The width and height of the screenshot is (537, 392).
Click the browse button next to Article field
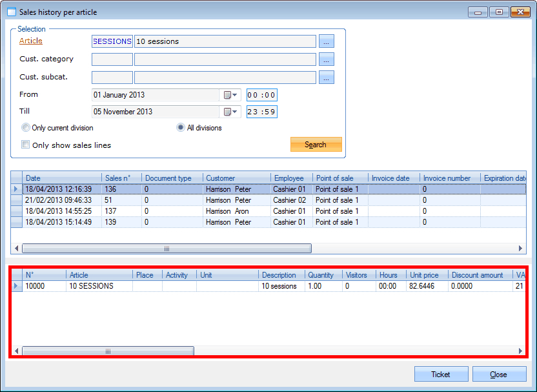[327, 41]
